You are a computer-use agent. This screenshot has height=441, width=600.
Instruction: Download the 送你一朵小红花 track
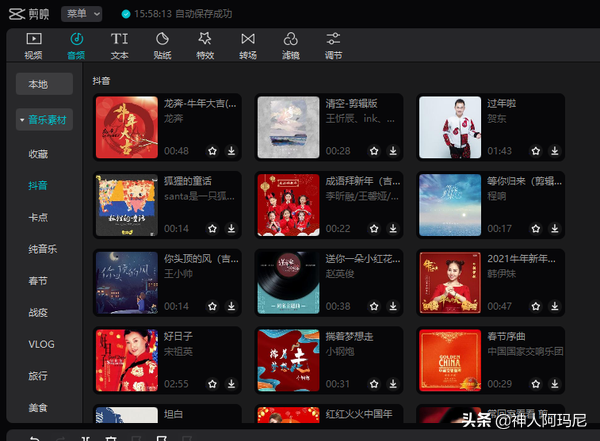[393, 306]
